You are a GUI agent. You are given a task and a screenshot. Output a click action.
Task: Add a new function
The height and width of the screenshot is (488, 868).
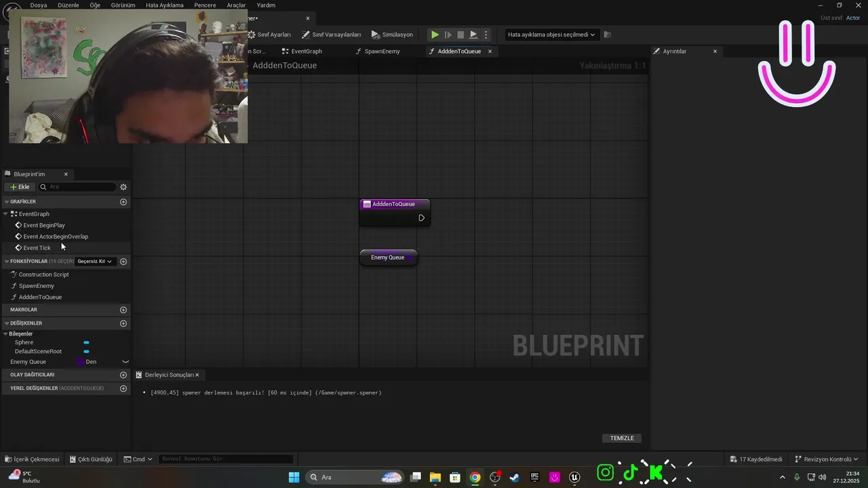123,262
